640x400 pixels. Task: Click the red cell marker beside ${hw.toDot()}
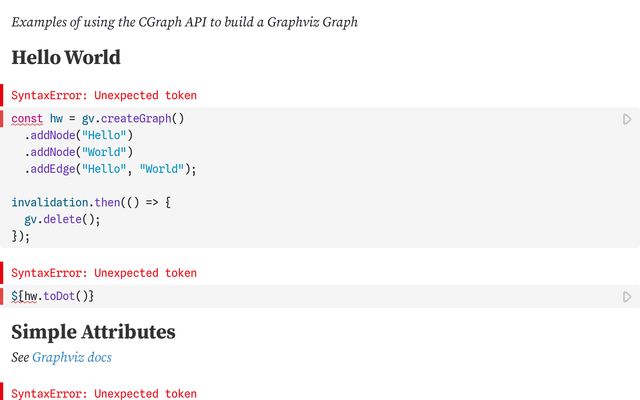click(2, 296)
